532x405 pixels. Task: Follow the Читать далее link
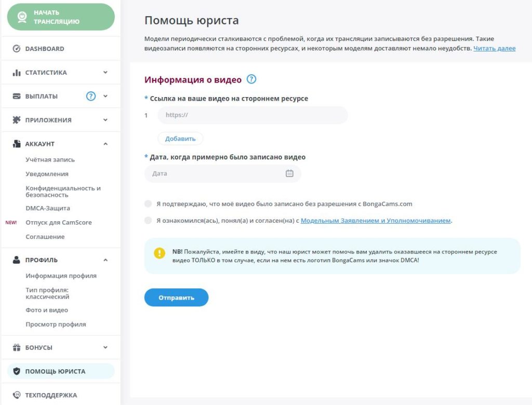495,48
